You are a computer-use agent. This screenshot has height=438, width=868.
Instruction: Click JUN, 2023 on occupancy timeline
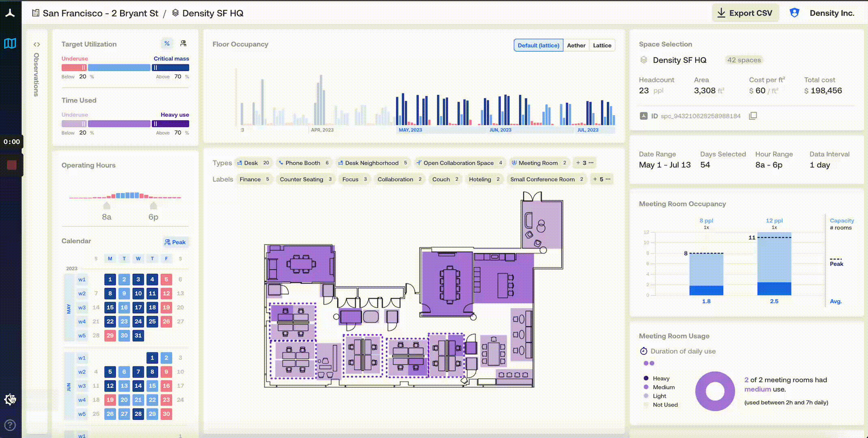(x=500, y=130)
